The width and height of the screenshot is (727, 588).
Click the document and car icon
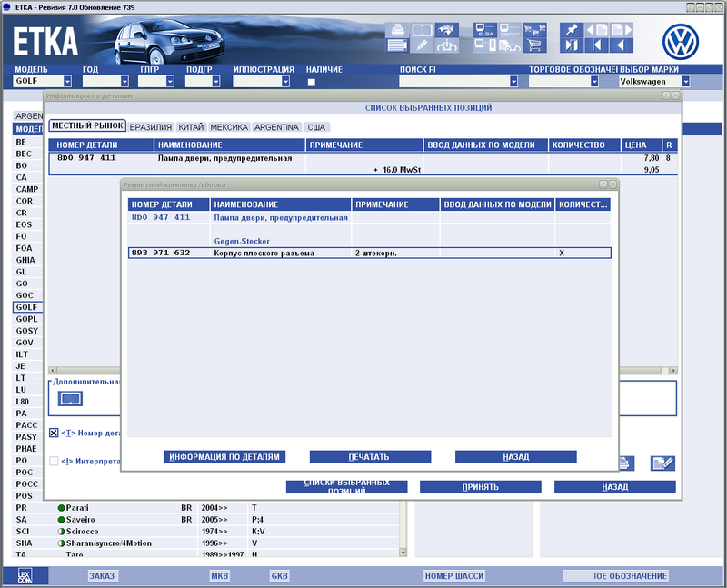[x=510, y=45]
